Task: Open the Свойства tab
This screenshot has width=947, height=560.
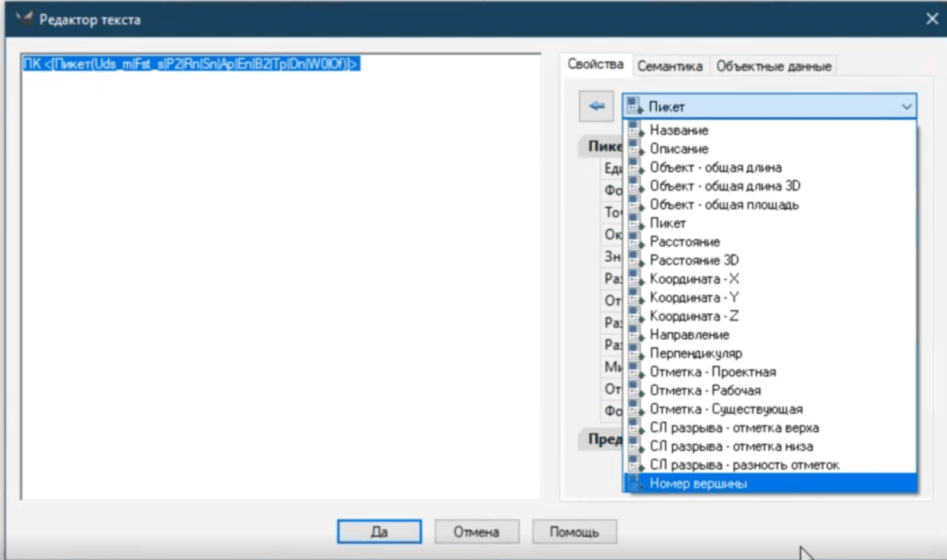Action: point(595,64)
